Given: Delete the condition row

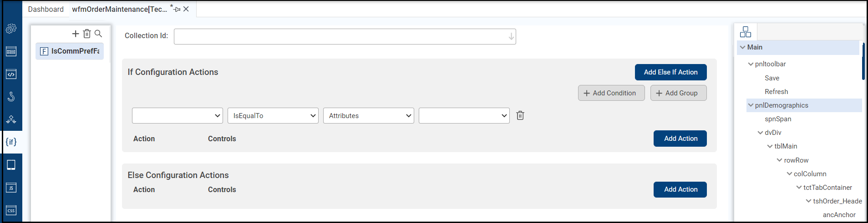Looking at the screenshot, I should point(520,115).
